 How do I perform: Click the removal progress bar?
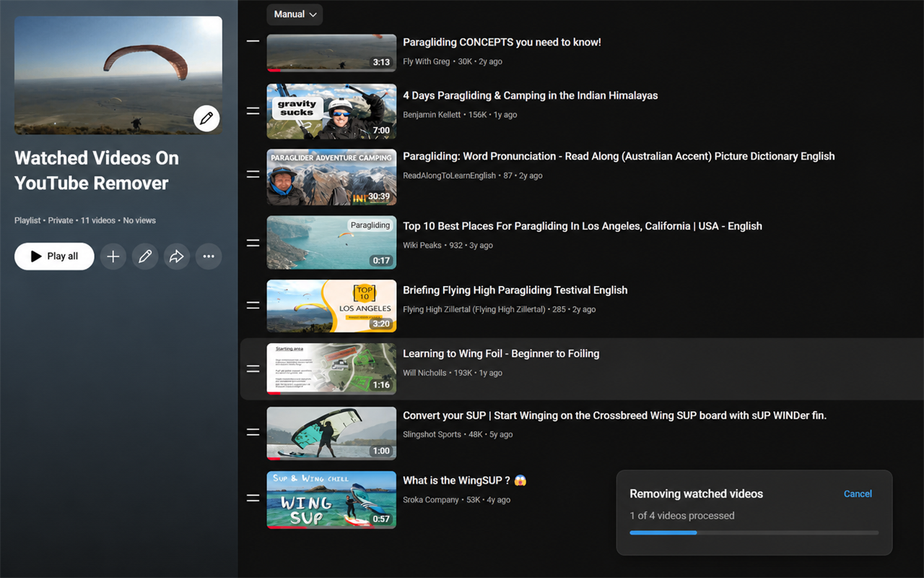pyautogui.click(x=754, y=532)
